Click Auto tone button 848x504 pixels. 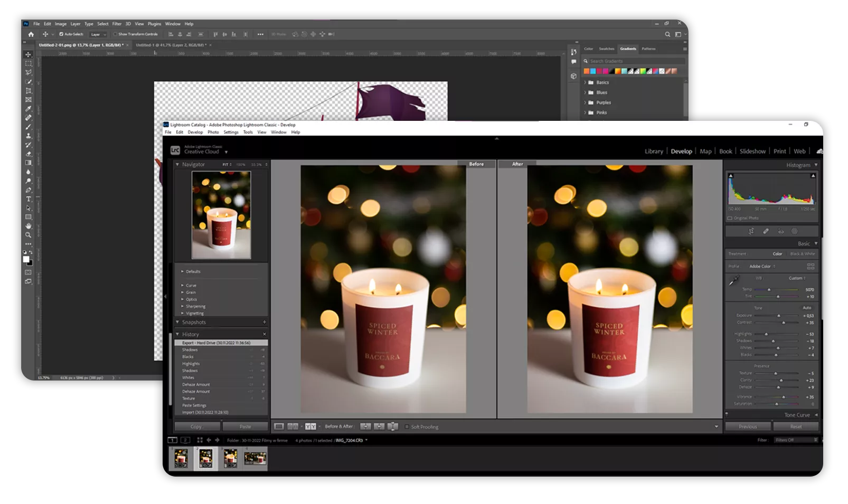click(x=807, y=308)
